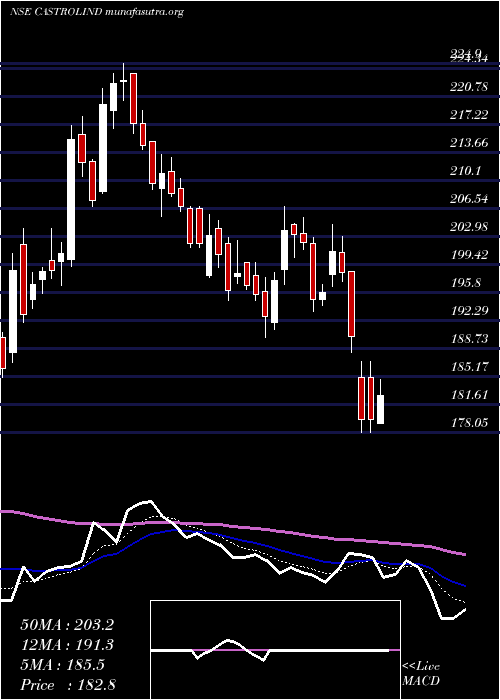Click the 5MA : 185.5 reading
The image size is (500, 700).
point(62,665)
